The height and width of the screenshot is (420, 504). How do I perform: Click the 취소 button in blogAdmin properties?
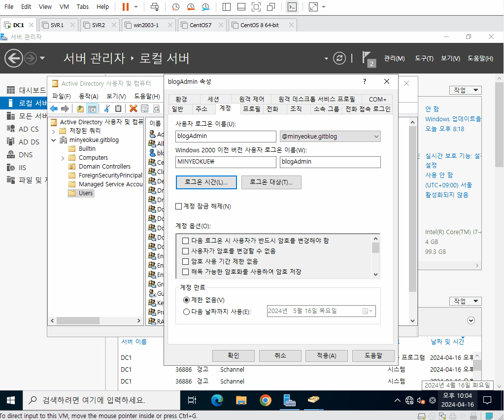pyautogui.click(x=280, y=356)
